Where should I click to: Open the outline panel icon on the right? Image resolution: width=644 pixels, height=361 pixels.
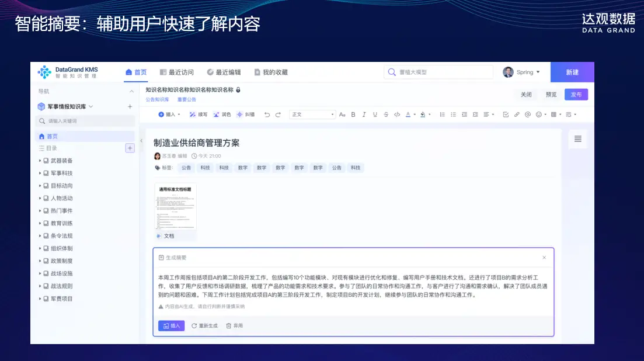tap(577, 139)
